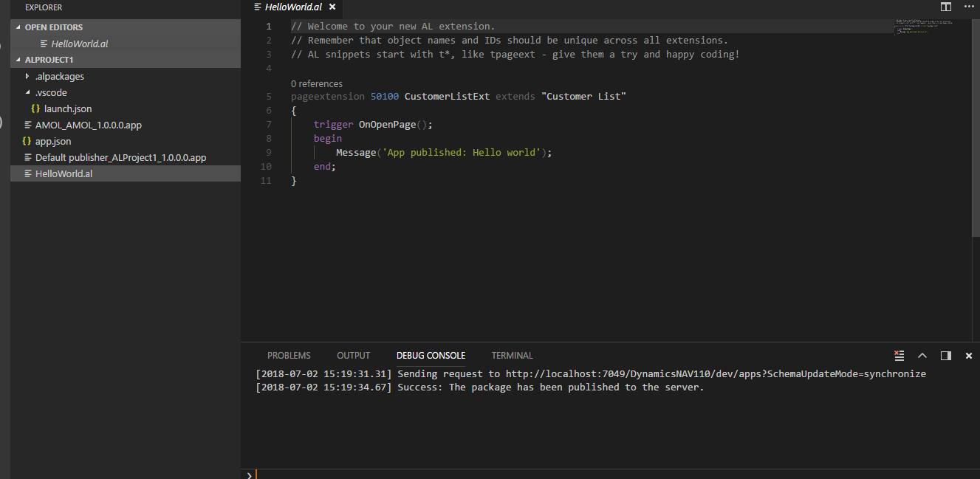The height and width of the screenshot is (479, 980).
Task: Close the HelloWorld.al editor tab
Action: (332, 7)
